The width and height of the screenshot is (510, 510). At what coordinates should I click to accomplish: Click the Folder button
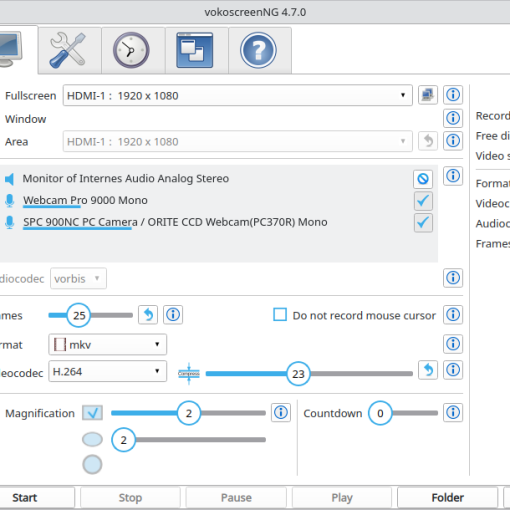(448, 498)
